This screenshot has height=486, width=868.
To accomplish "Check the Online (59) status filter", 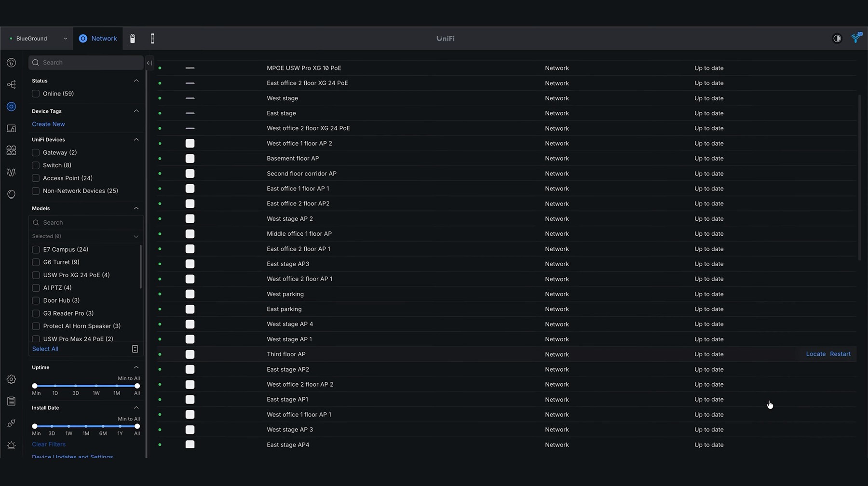I will (x=36, y=94).
